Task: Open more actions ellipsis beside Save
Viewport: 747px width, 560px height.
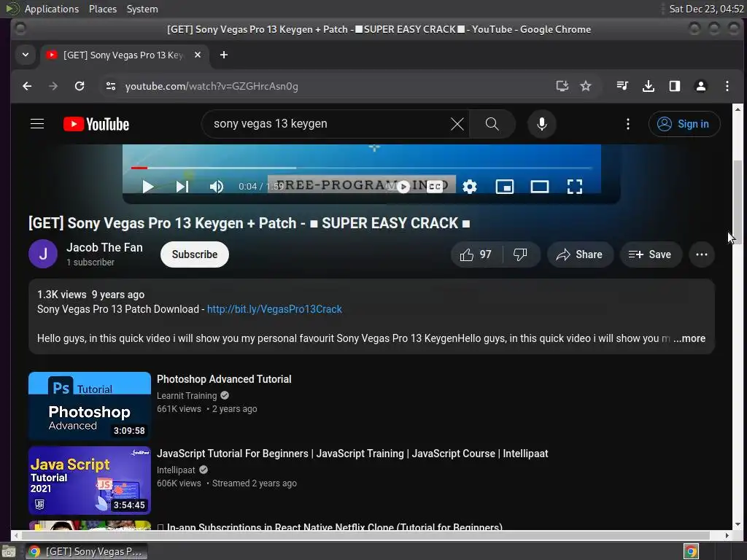Action: 701,254
